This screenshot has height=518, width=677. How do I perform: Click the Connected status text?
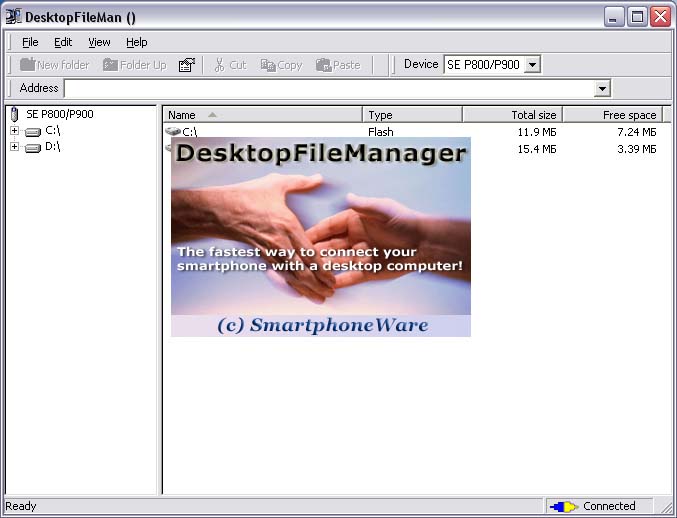coord(609,506)
